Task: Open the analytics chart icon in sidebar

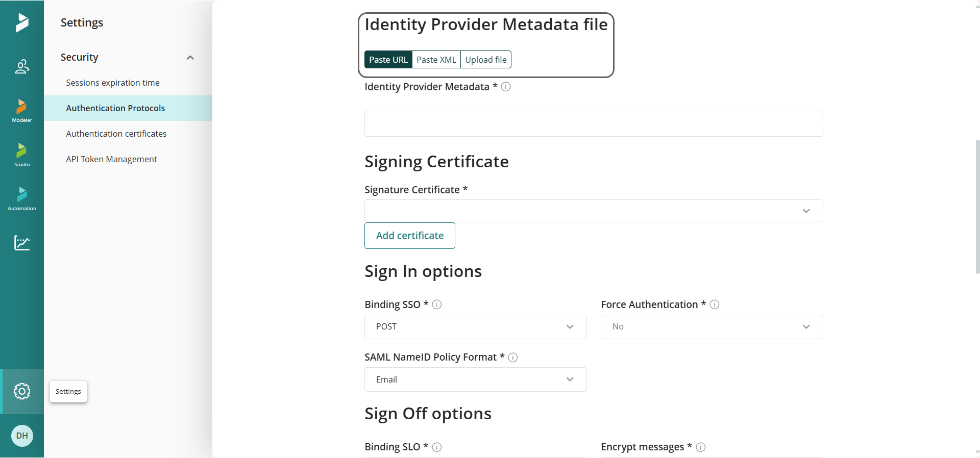Action: tap(22, 243)
